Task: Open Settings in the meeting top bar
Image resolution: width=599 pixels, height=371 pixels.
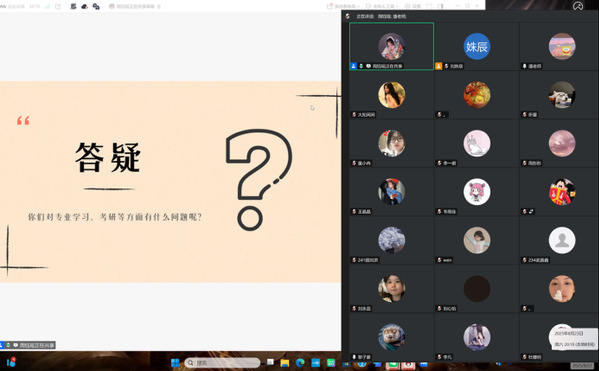Action: tap(413, 6)
